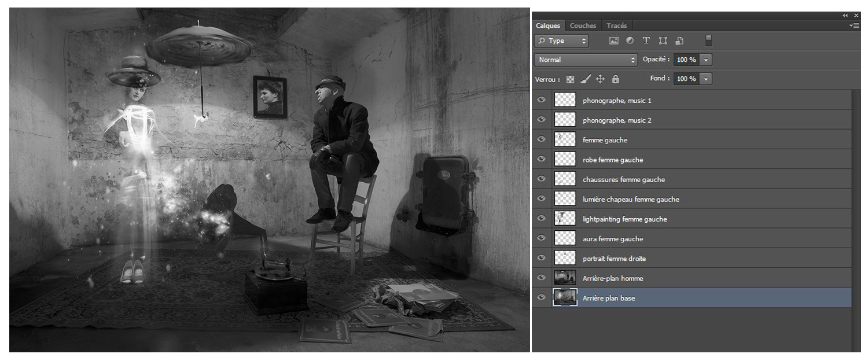This screenshot has width=868, height=361.
Task: Hide the 'femme gauche' layer
Action: (542, 139)
